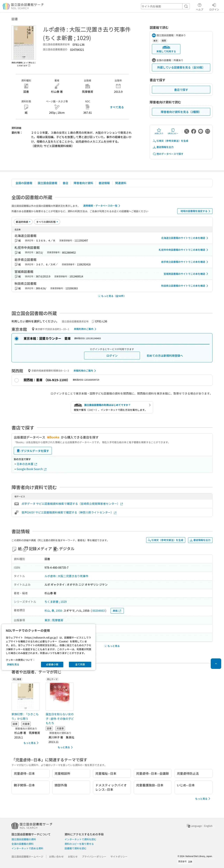Screen dimensions: 224x868
Task: Click the ログイン button in 東京本館 panel
Action: [112, 356]
